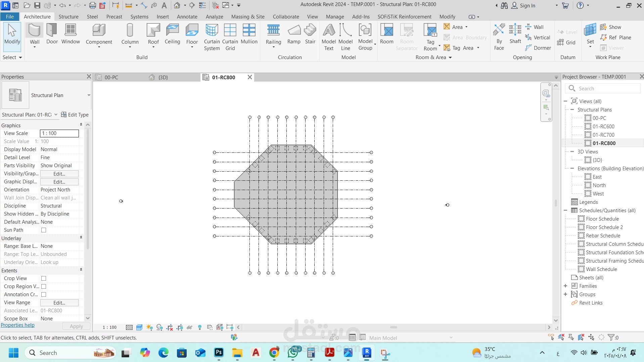This screenshot has height=362, width=644.
Task: Open the Structure ribbon tab
Action: tap(68, 16)
